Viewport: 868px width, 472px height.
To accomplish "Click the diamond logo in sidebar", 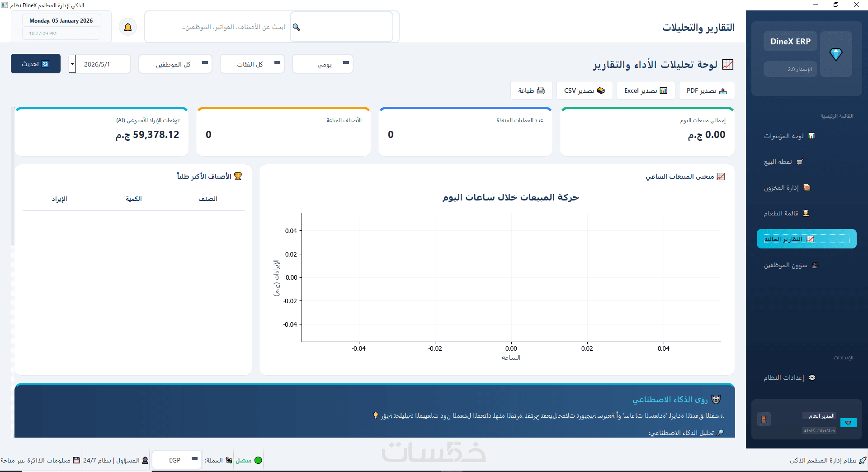I will point(836,54).
